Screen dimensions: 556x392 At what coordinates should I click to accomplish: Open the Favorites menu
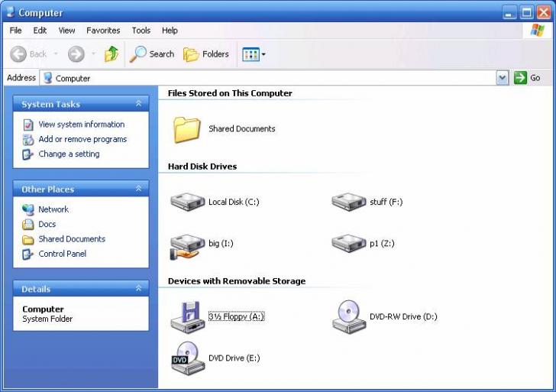click(x=103, y=31)
